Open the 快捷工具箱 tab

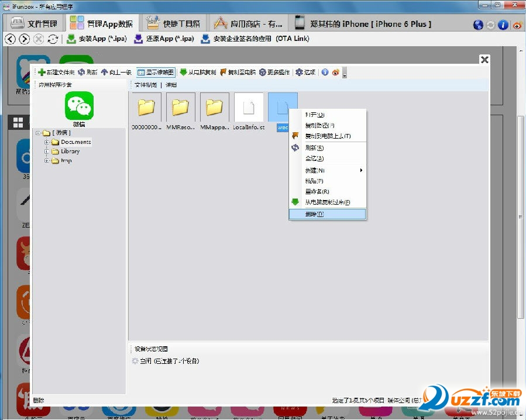point(173,23)
